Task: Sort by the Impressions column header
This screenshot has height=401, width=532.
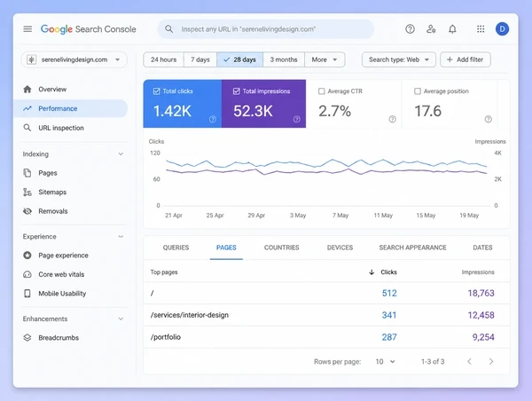Action: pos(478,272)
